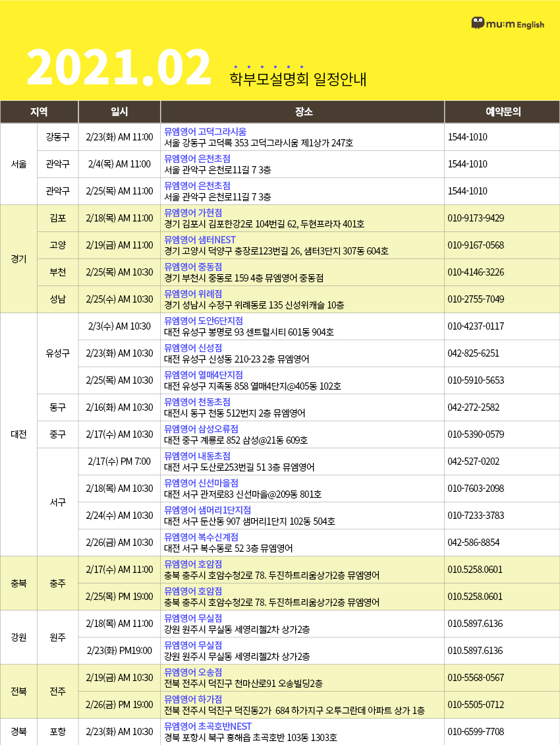Open the 뮤엠영어 샘머리1단지점 link

click(208, 511)
